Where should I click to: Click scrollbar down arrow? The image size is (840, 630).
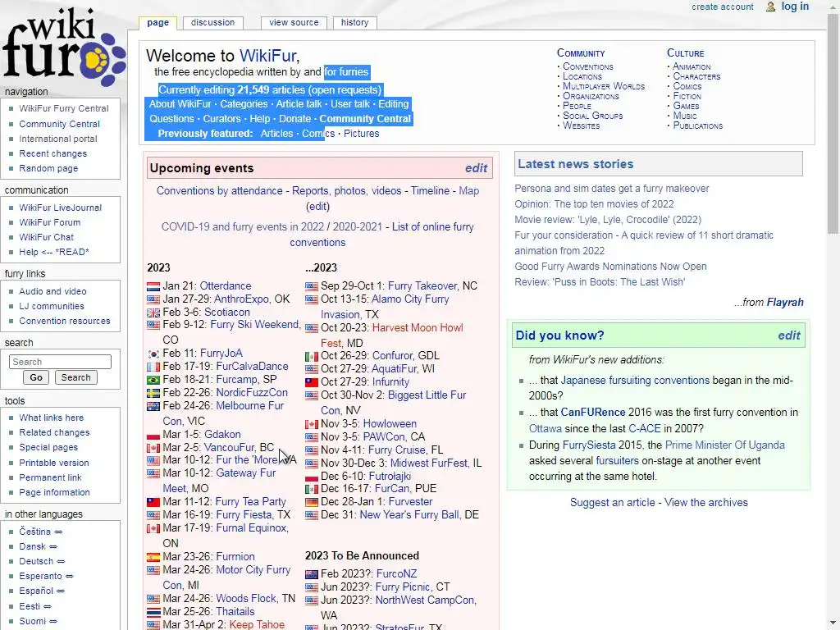point(833,624)
